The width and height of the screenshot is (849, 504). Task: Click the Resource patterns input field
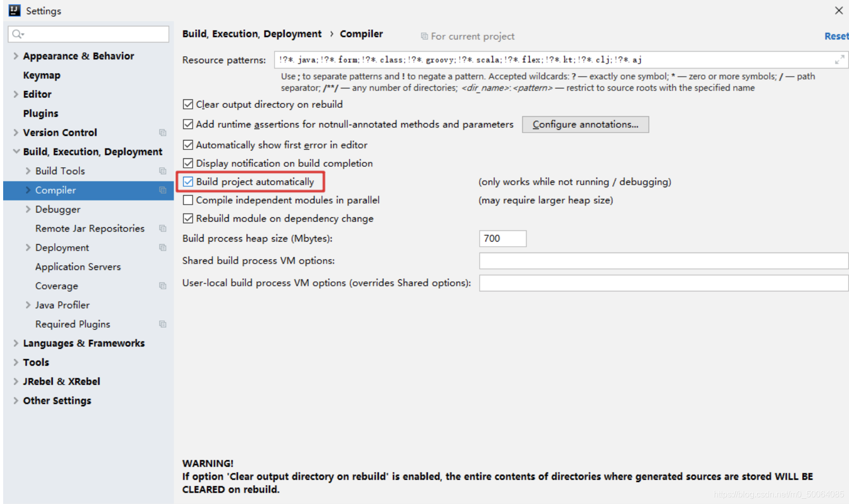[561, 60]
